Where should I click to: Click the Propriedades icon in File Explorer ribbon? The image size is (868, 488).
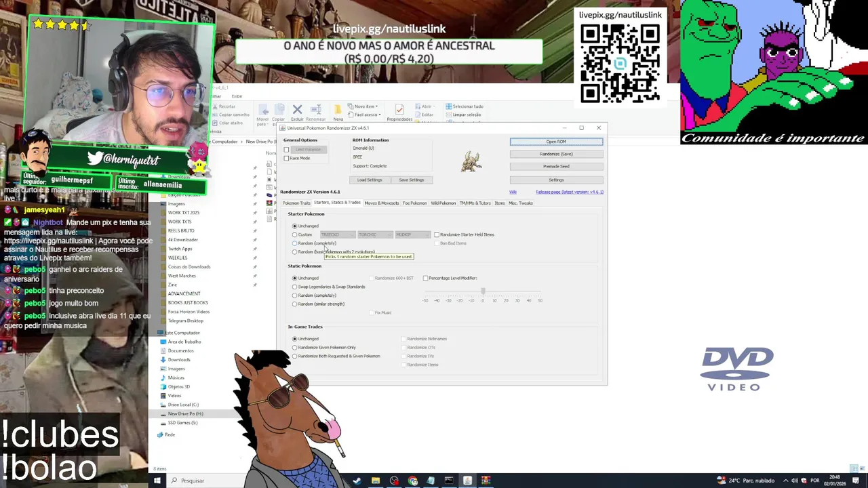(399, 110)
